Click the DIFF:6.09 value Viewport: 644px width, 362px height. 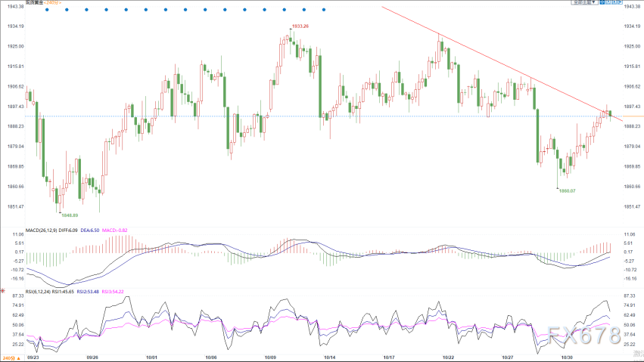[x=68, y=231]
